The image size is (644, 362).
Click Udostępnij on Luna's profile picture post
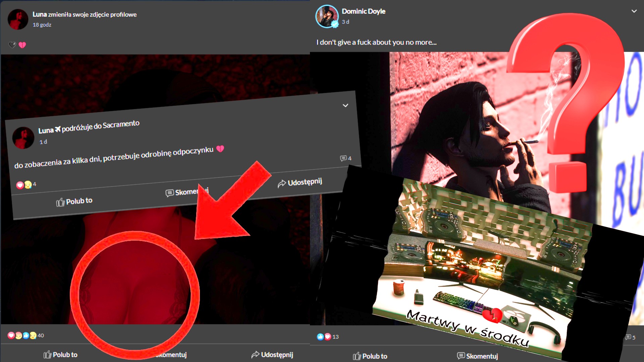(272, 355)
